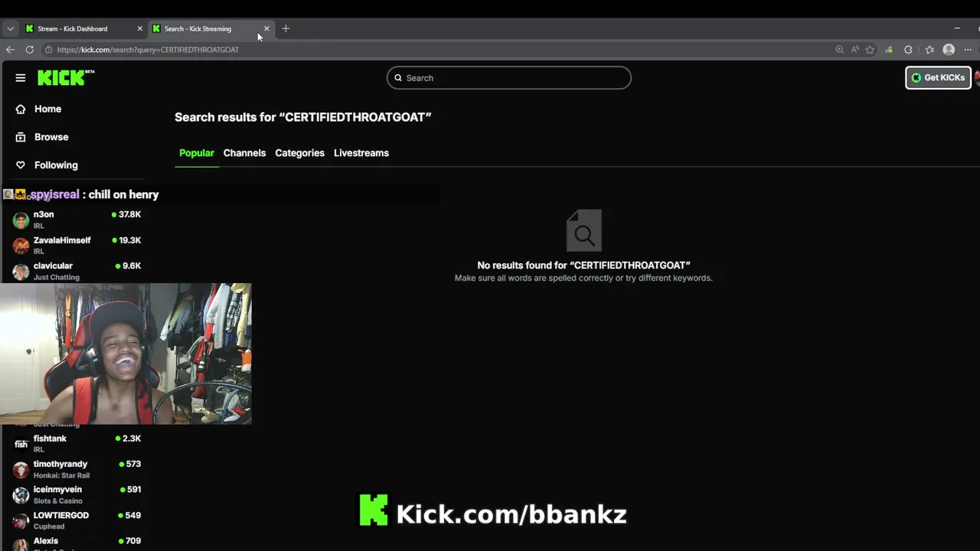Click the magnifier icon in search box
Image resolution: width=980 pixels, height=551 pixels.
[398, 78]
